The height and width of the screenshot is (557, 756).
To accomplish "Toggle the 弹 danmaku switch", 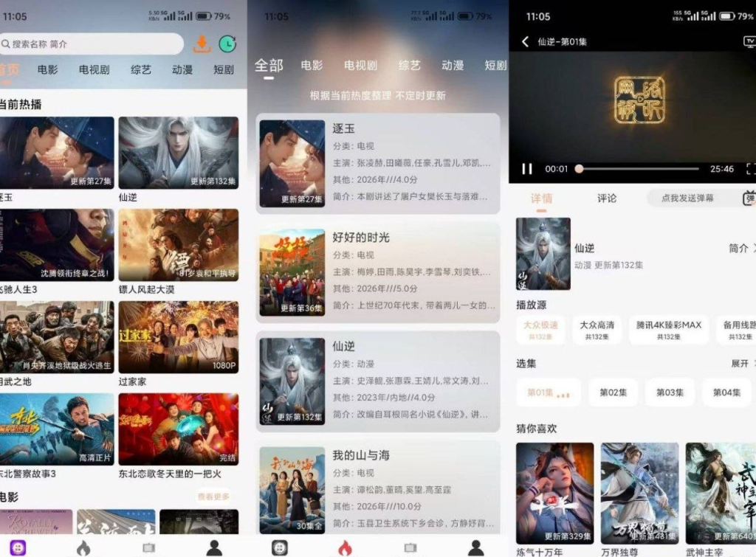I will [x=749, y=198].
